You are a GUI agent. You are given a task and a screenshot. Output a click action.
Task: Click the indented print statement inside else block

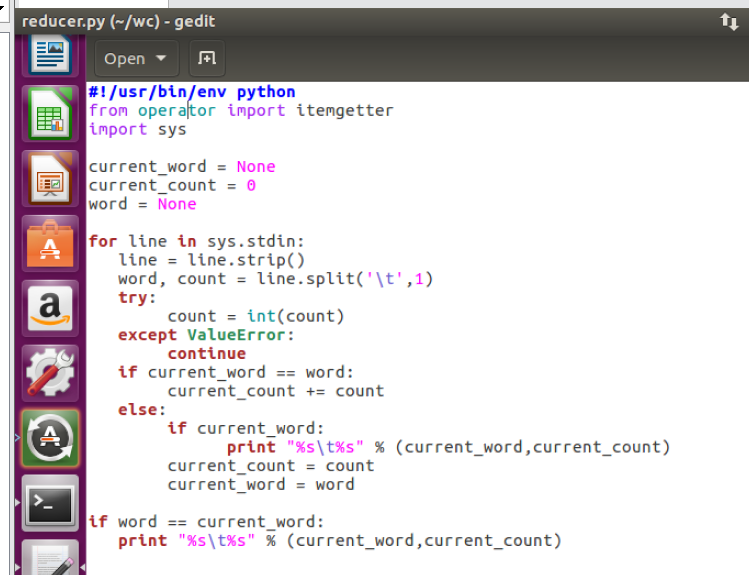tap(449, 447)
